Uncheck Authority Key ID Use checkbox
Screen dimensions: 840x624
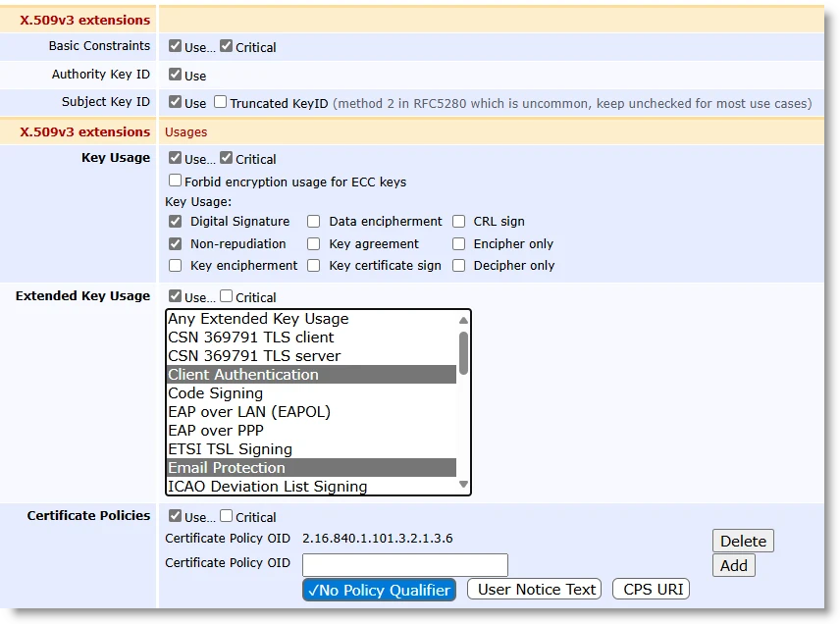coord(175,75)
